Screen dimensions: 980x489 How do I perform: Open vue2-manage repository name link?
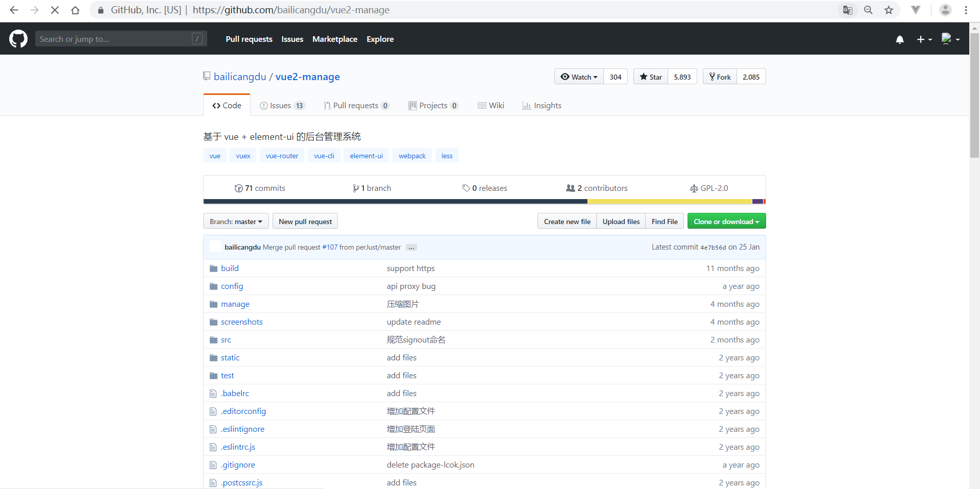pos(308,77)
